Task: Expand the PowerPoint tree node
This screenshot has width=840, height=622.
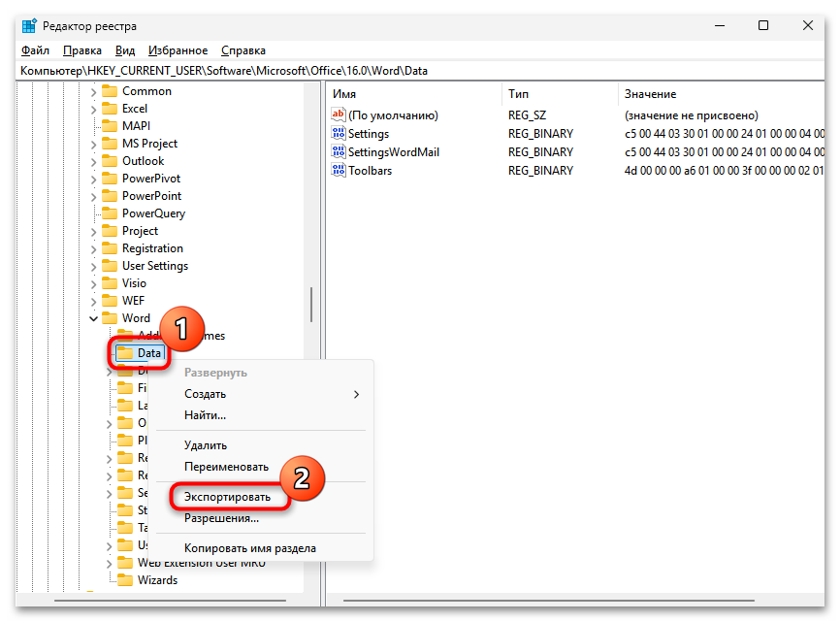Action: 93,195
